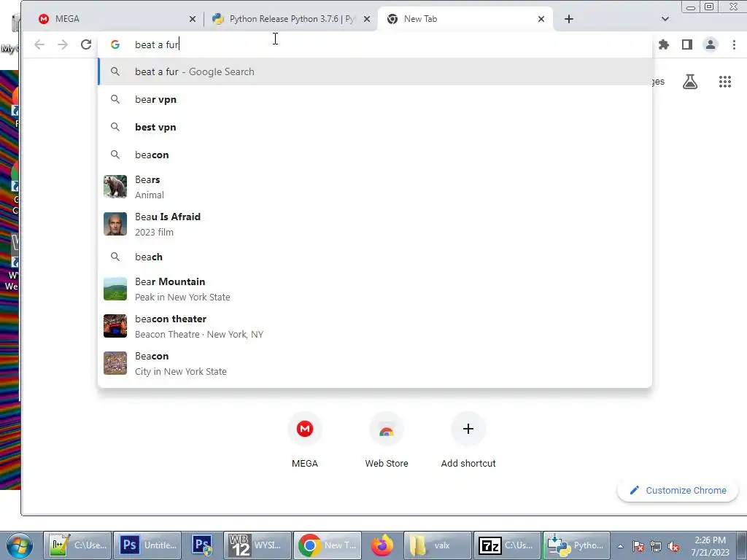
Task: Open the MEGA shortcut tile
Action: pos(305,440)
